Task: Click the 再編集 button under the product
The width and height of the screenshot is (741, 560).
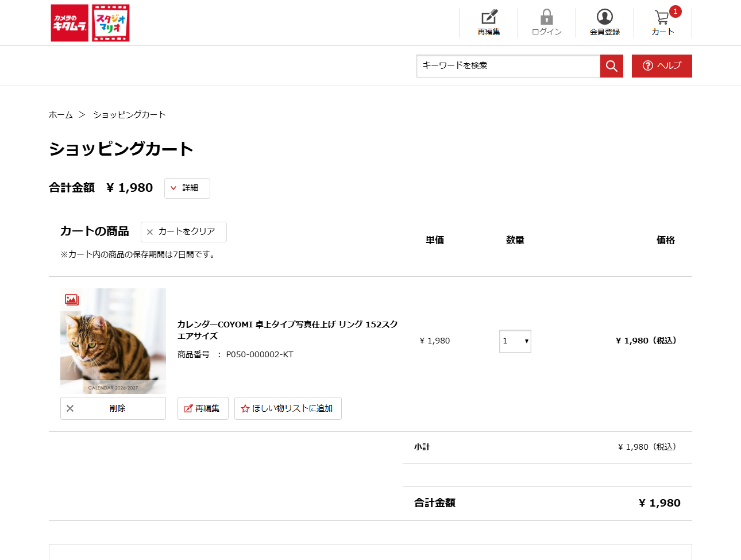Action: (x=203, y=408)
